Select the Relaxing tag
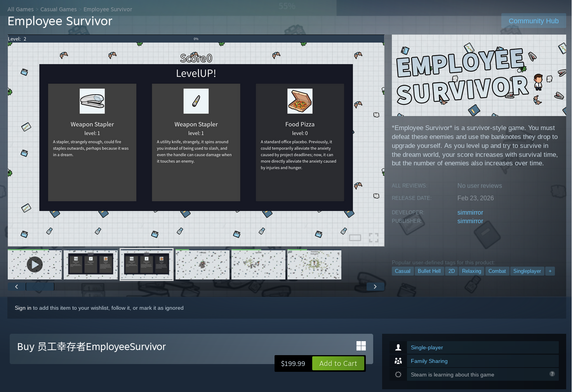This screenshot has width=572, height=392. point(471,271)
